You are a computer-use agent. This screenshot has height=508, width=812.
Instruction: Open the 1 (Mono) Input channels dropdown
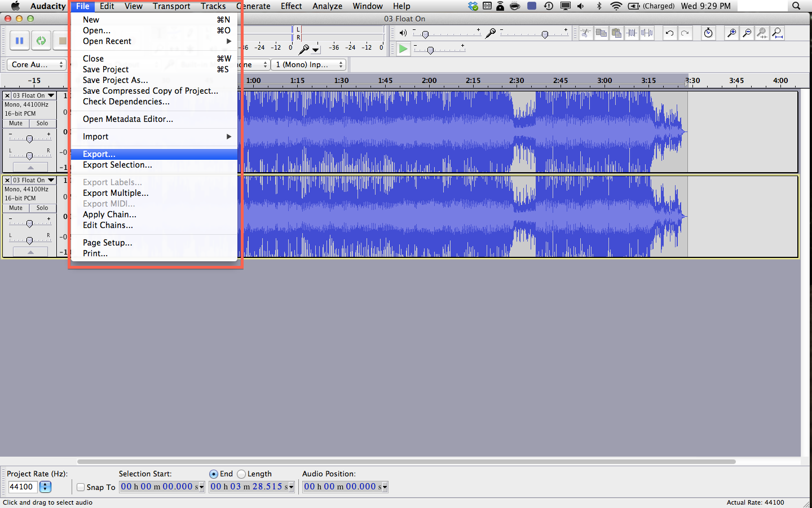308,65
